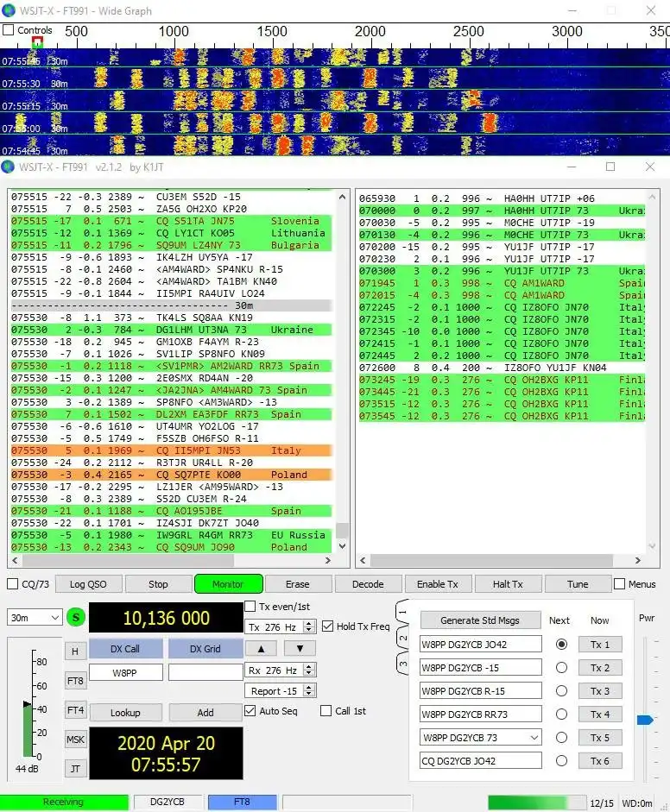Screen dimensions: 670x812
Task: Switch to JT mode button
Action: pyautogui.click(x=75, y=769)
